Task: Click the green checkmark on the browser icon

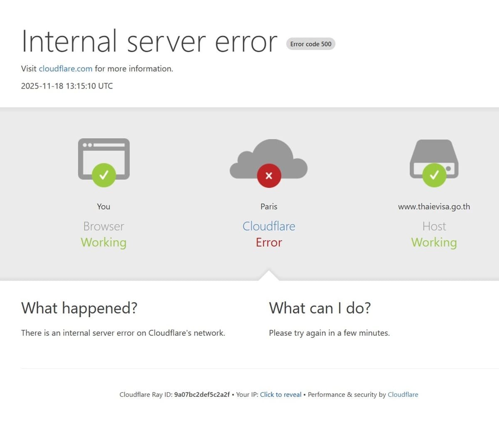Action: [104, 175]
